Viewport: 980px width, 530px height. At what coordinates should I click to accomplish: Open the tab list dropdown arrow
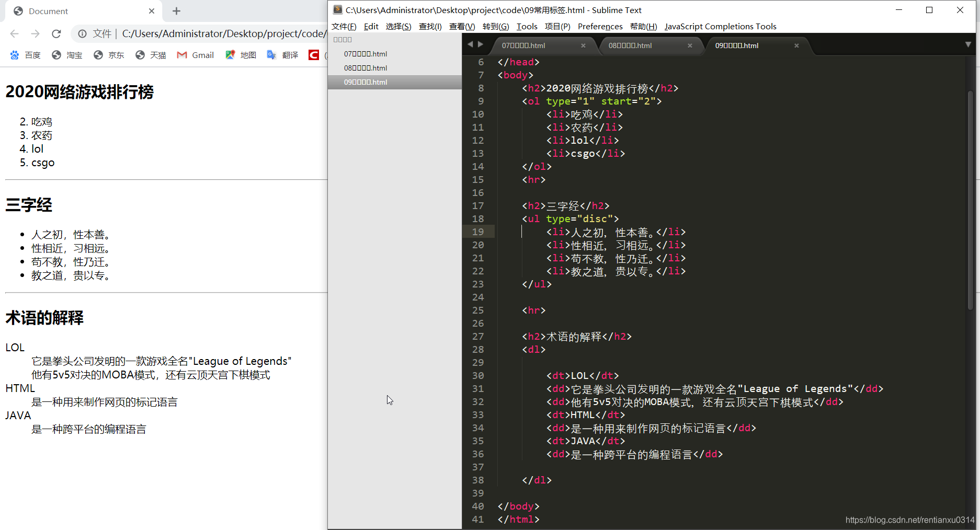coord(968,45)
